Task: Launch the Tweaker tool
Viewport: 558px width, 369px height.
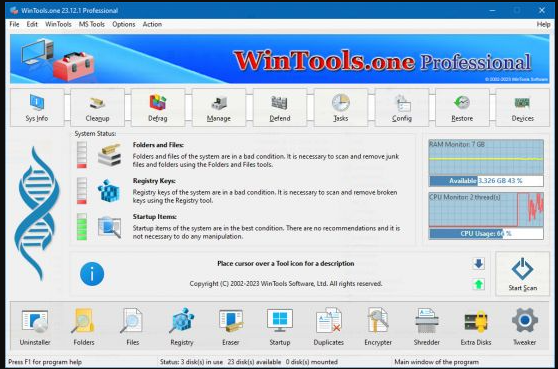Action: click(525, 327)
